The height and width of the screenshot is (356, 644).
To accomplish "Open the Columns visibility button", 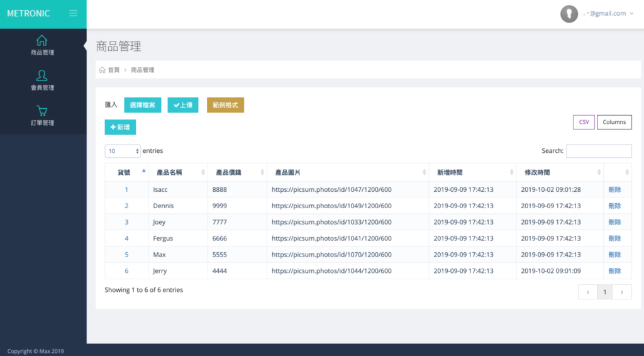I will point(614,122).
